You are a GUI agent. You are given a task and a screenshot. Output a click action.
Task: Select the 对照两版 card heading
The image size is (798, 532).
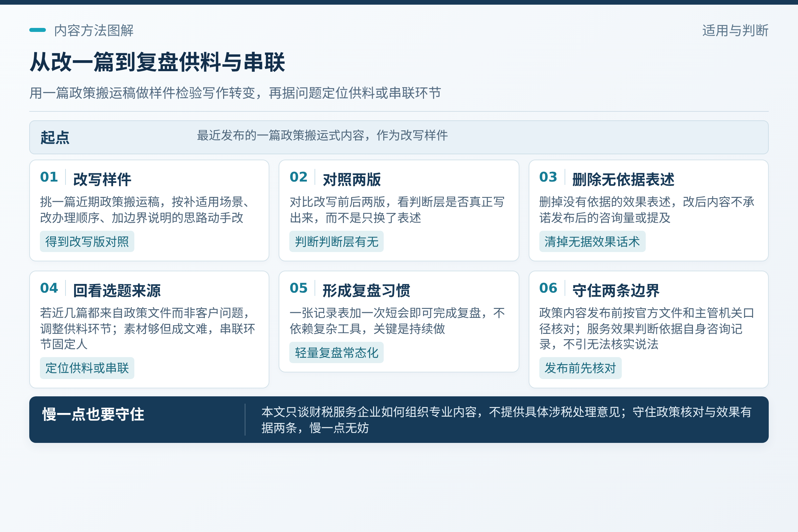pyautogui.click(x=352, y=180)
